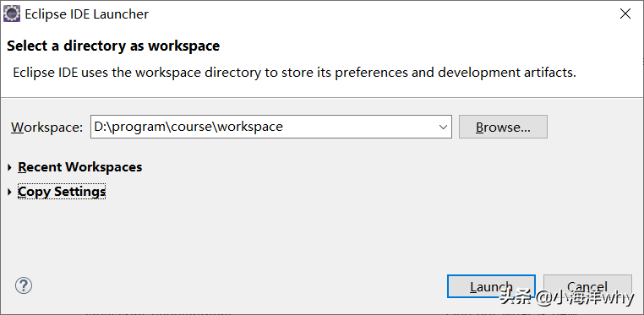Image resolution: width=644 pixels, height=315 pixels.
Task: Click inside the Workspace path text field
Action: pos(263,127)
